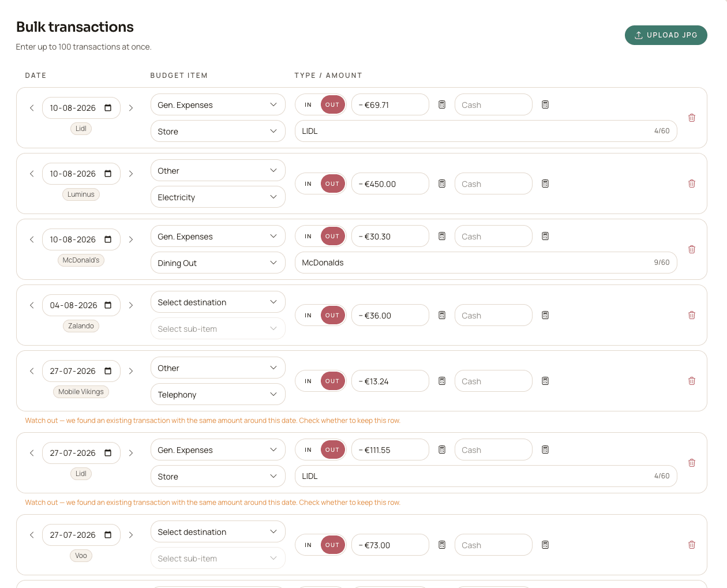Open Electricity sub-item dropdown
Viewport: 727px width, 588px height.
pos(218,197)
